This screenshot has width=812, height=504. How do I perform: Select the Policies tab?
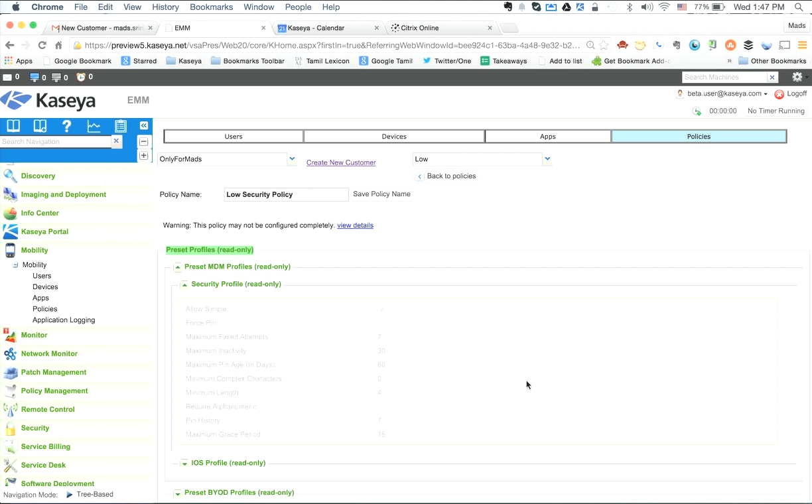[699, 137]
